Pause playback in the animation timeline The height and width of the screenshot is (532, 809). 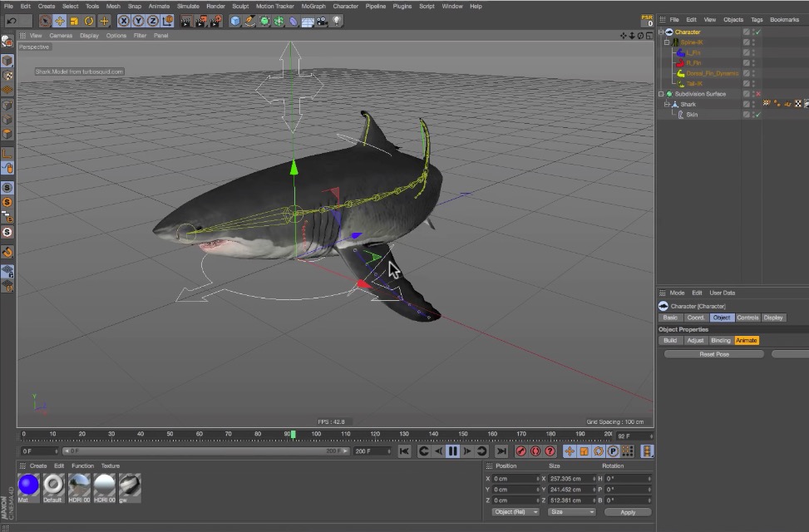pyautogui.click(x=453, y=451)
